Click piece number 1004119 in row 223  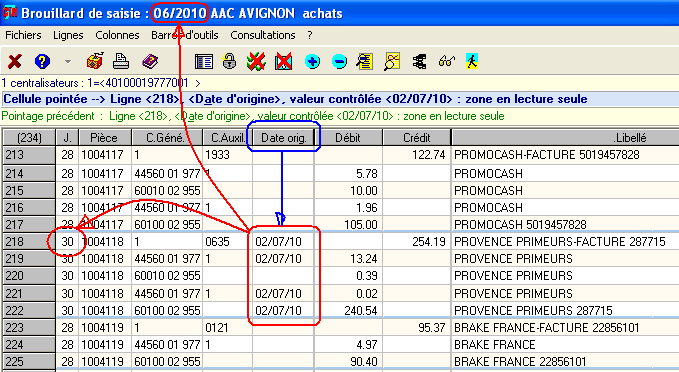click(102, 327)
